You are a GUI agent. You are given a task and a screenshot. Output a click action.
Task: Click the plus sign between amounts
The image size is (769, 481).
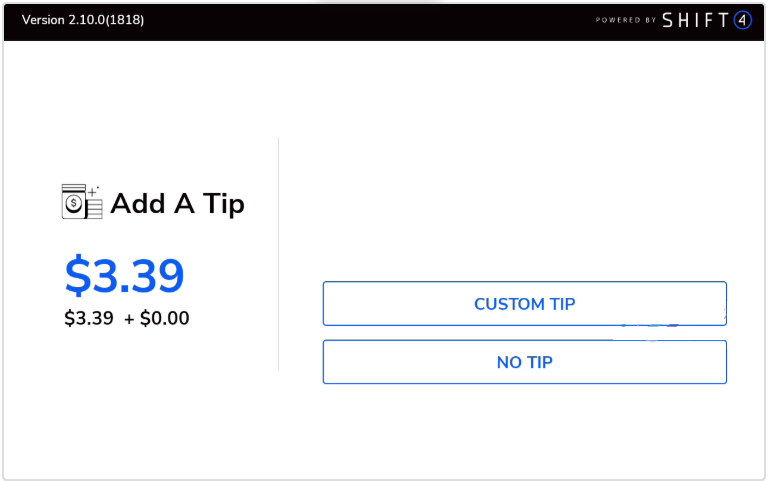pyautogui.click(x=129, y=319)
